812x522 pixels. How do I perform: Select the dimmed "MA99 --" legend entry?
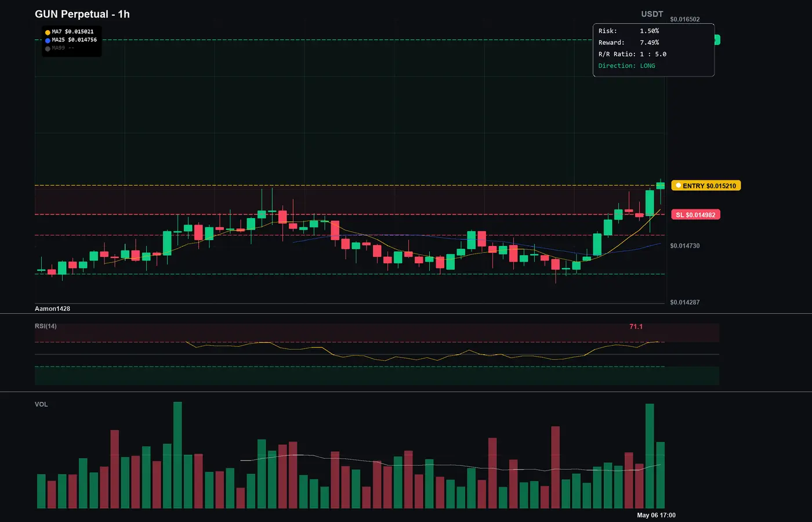point(63,48)
